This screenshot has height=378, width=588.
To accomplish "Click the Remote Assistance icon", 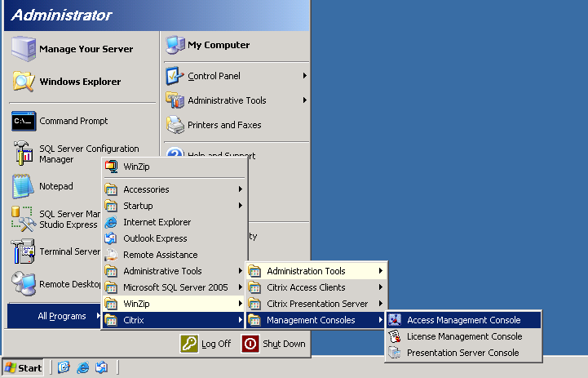I will click(x=111, y=255).
